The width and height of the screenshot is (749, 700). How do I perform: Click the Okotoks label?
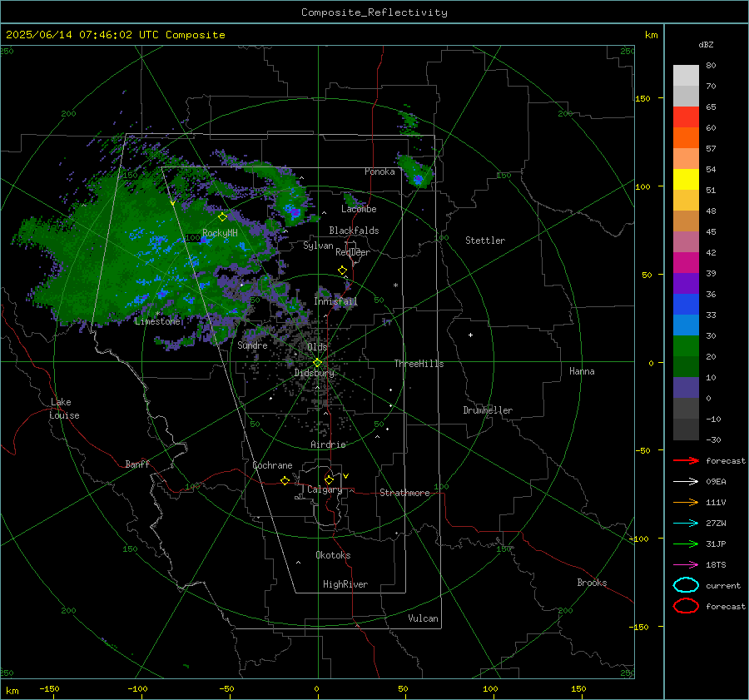click(333, 555)
